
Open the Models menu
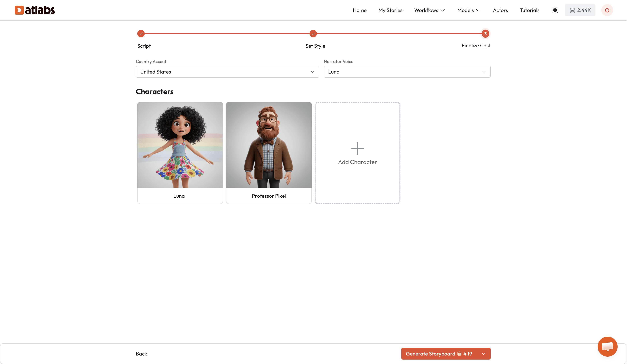469,10
